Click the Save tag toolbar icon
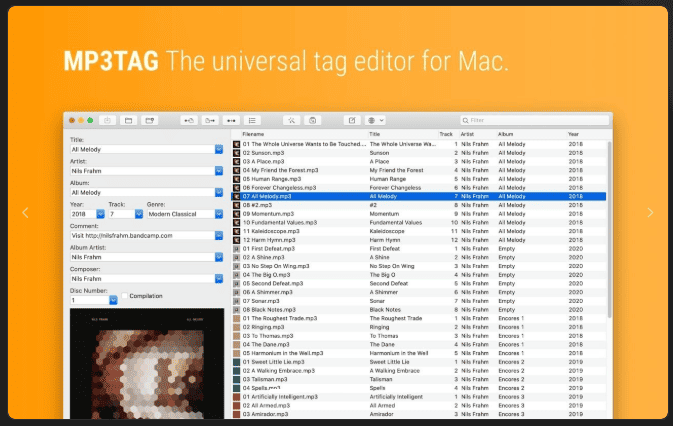The width and height of the screenshot is (673, 426). pyautogui.click(x=107, y=121)
